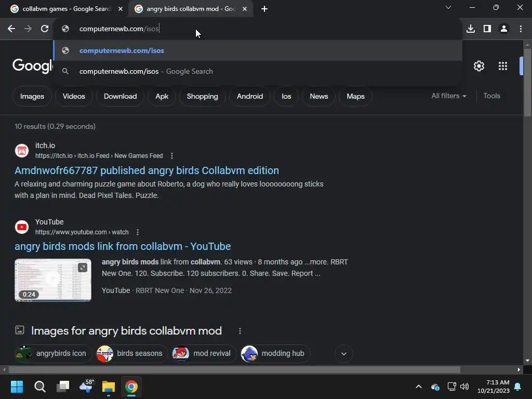Expand more image chips with chevron
532x399 pixels.
pyautogui.click(x=344, y=353)
